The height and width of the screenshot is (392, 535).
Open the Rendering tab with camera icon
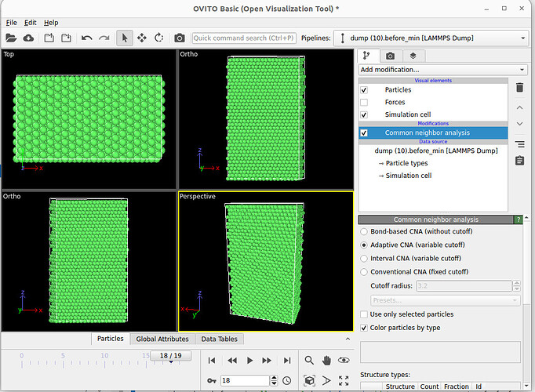pos(391,56)
